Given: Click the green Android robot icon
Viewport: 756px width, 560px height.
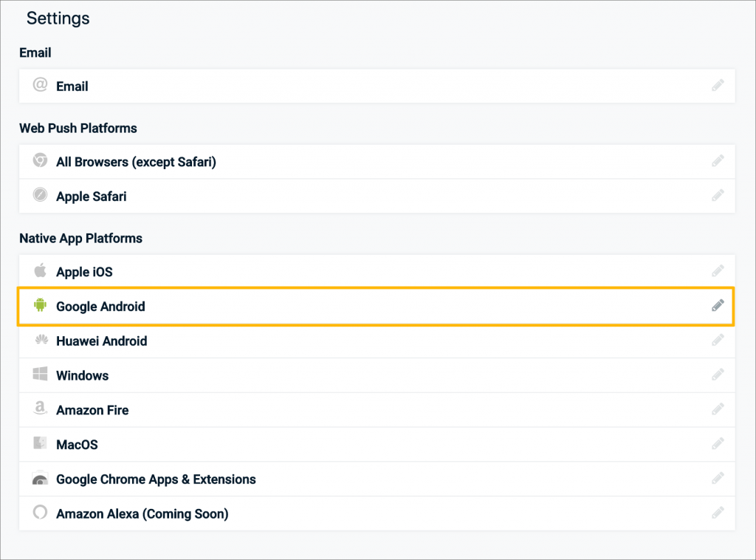Looking at the screenshot, I should [40, 305].
